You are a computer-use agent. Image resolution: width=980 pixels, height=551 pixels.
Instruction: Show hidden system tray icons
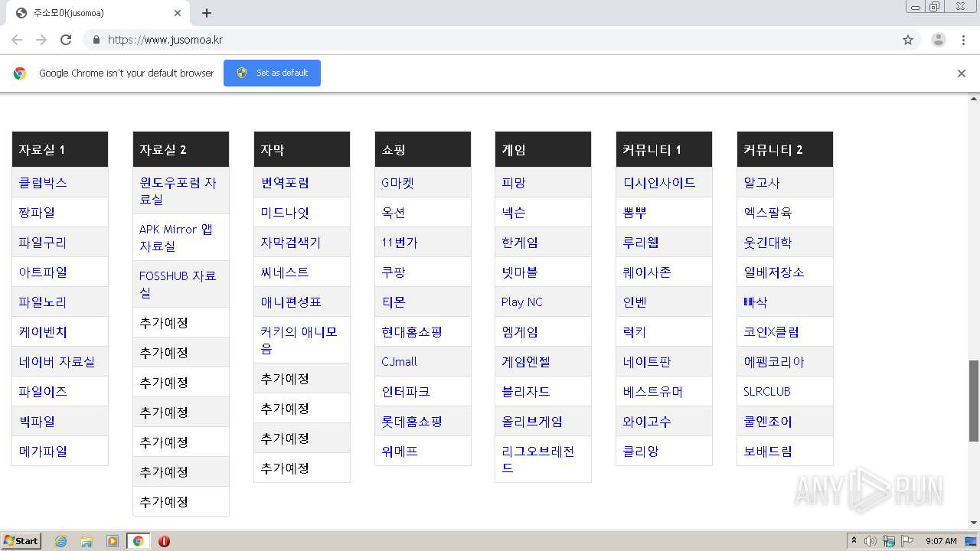pos(854,541)
